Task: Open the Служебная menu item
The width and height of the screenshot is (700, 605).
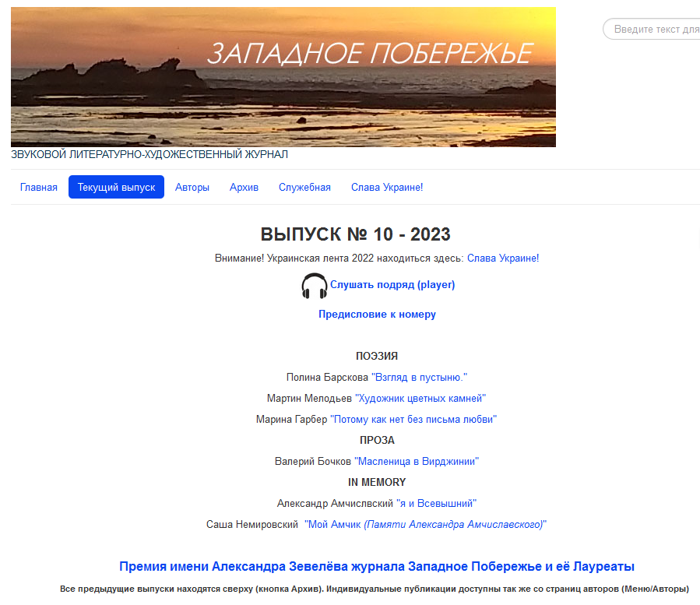Action: pyautogui.click(x=304, y=187)
